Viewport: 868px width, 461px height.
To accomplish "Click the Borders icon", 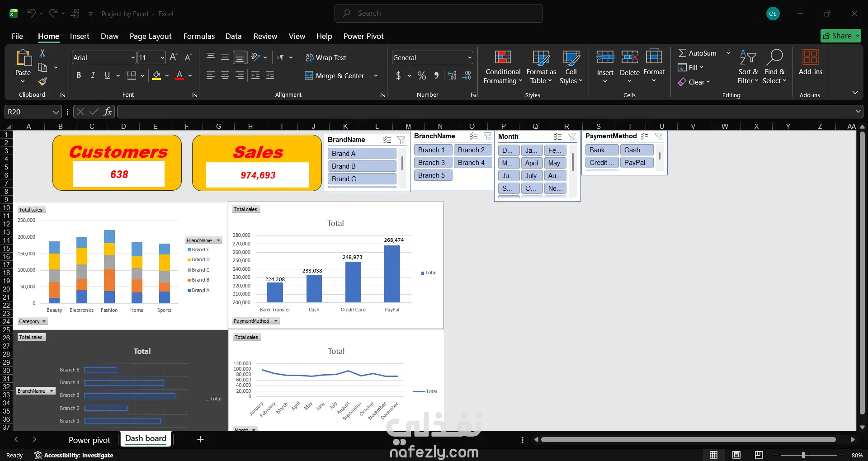I will click(132, 75).
